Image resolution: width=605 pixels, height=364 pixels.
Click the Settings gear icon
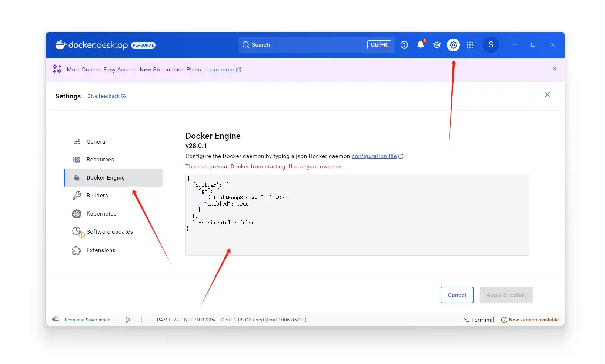[453, 45]
